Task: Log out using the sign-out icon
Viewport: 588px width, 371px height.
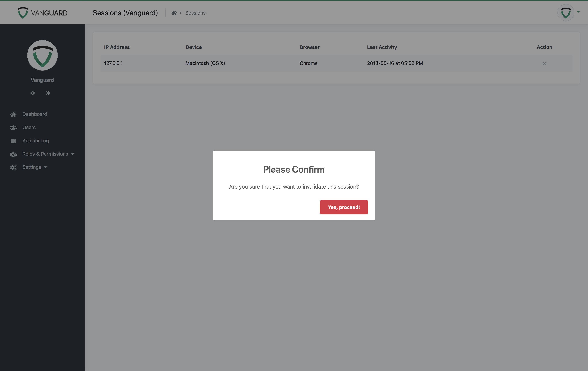Action: click(x=48, y=93)
